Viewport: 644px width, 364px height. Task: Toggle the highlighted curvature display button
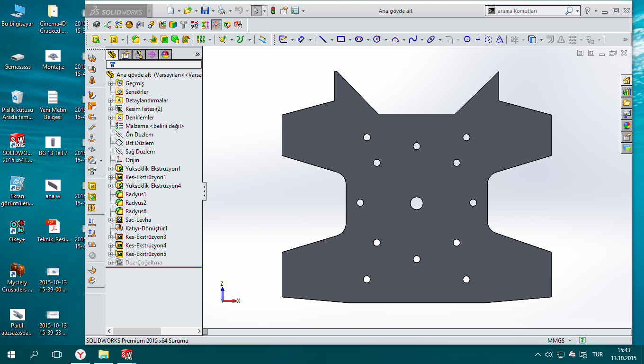[x=216, y=25]
